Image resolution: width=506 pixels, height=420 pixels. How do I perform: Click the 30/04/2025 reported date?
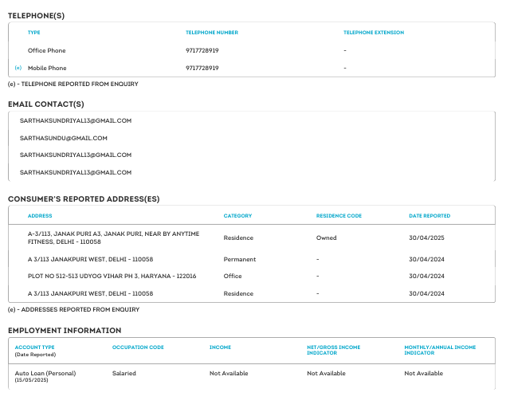click(425, 237)
